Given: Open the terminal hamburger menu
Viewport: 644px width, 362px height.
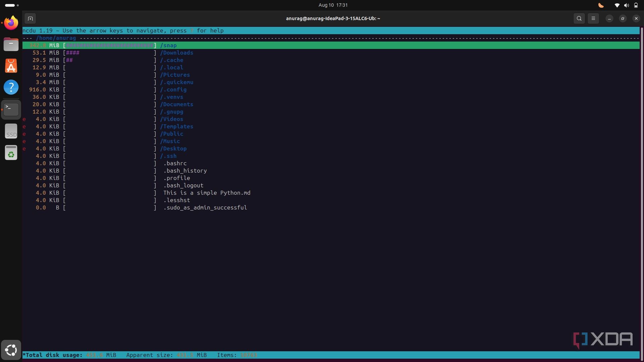Looking at the screenshot, I should point(593,18).
